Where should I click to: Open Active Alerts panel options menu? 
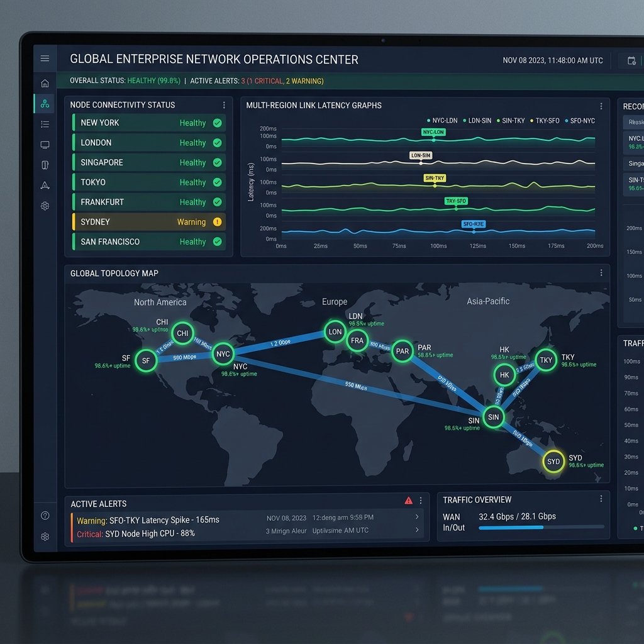[x=421, y=500]
